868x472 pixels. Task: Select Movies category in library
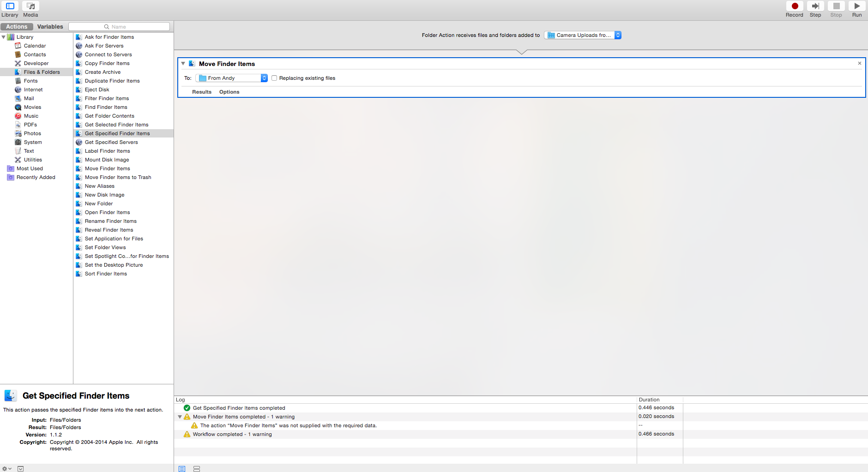(32, 107)
